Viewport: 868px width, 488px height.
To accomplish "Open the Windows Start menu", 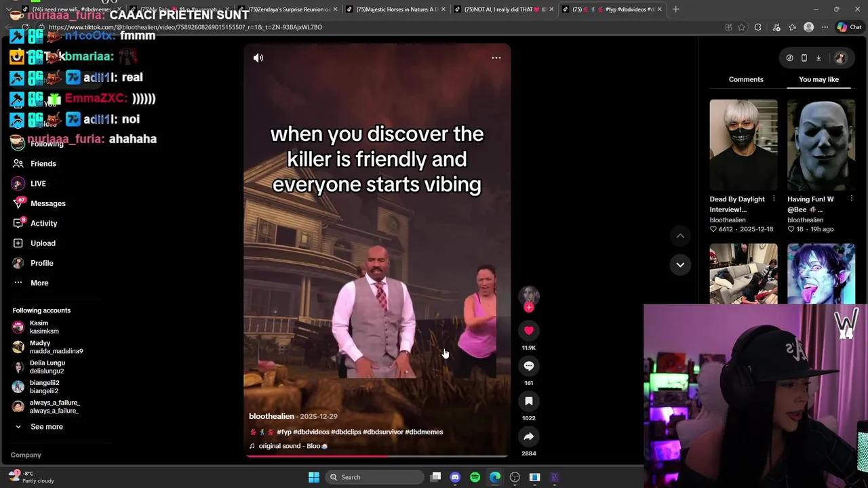I will tap(313, 477).
